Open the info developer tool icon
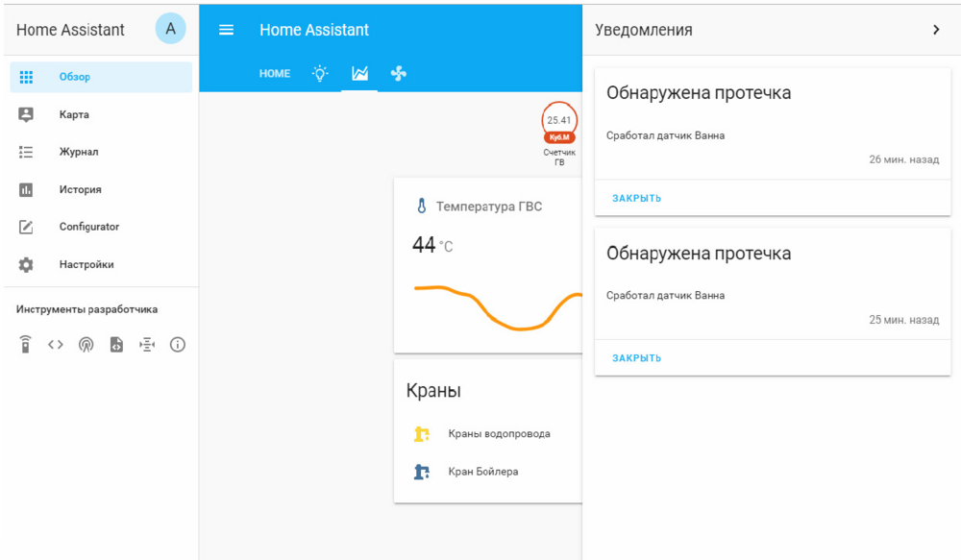 [178, 344]
